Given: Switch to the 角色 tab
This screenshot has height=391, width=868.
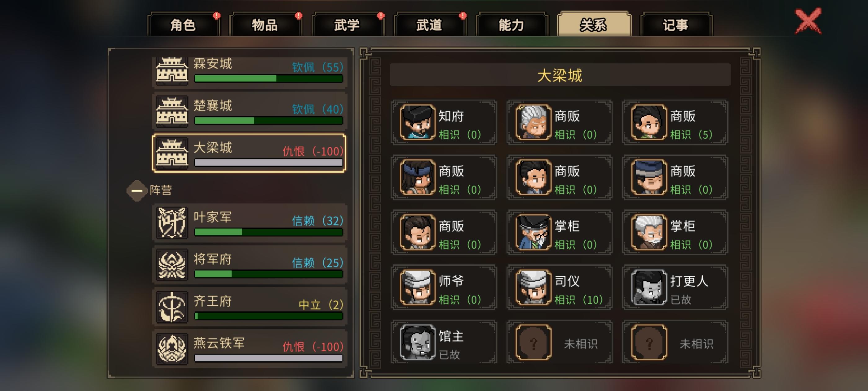Looking at the screenshot, I should coord(184,24).
